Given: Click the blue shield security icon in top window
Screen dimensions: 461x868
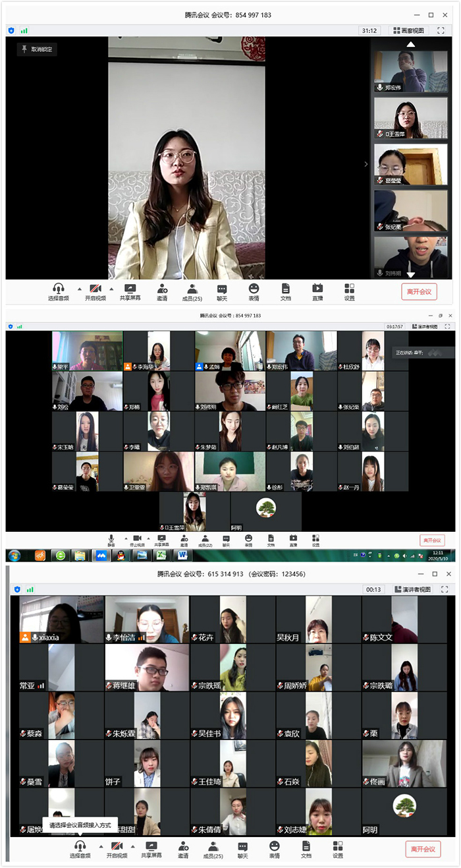Looking at the screenshot, I should (x=12, y=30).
